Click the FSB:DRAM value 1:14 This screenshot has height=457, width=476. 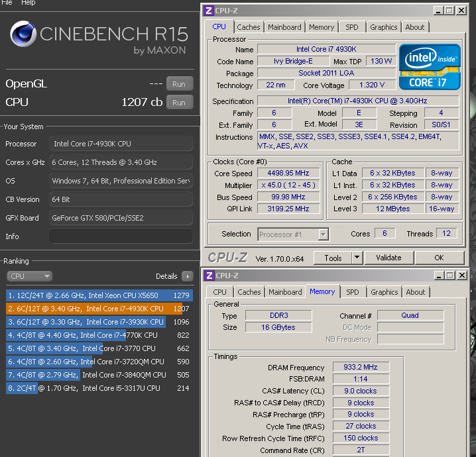[x=361, y=379]
